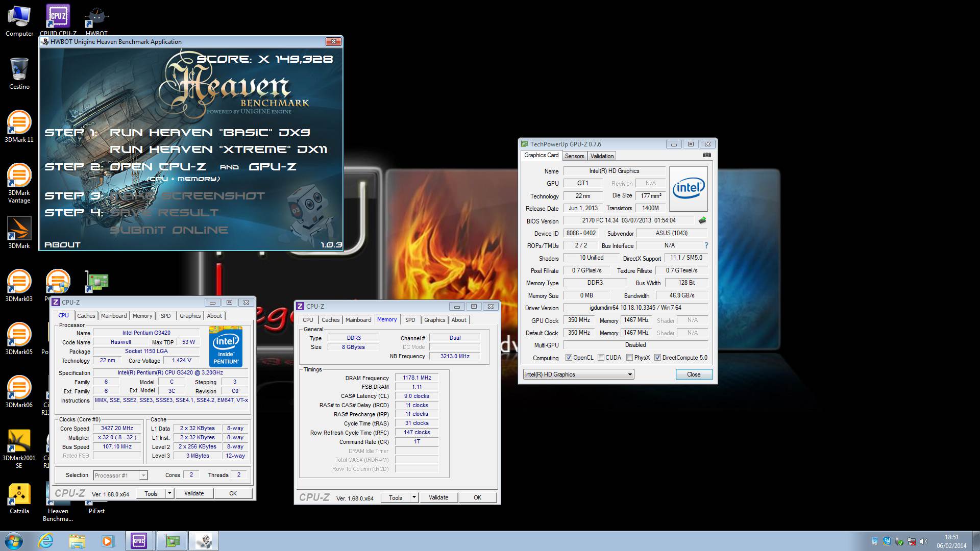Open the Intel(R) HD Graphics GPU dropdown

(578, 374)
